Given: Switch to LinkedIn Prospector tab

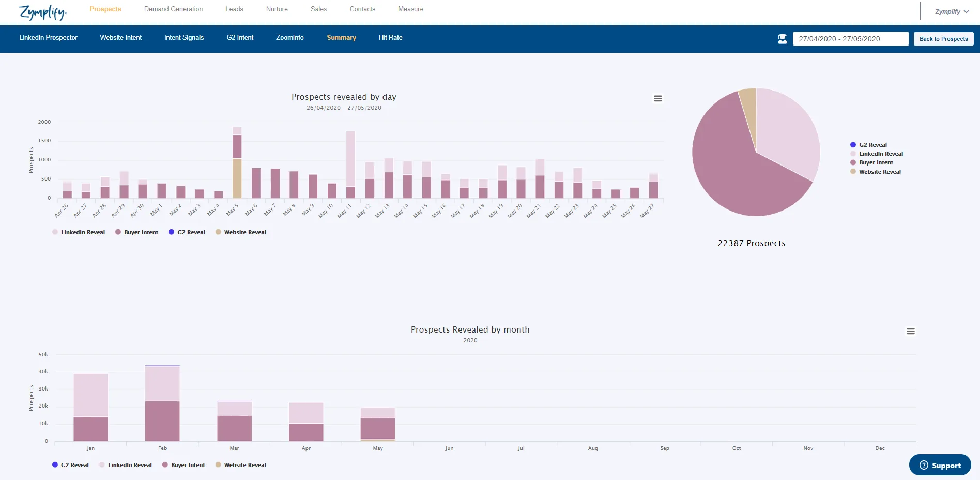Looking at the screenshot, I should (x=48, y=38).
